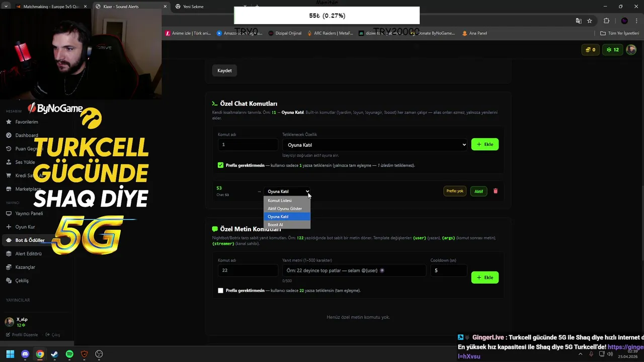This screenshot has width=644, height=362.
Task: Collapse the Oyuna Katıl dropdown for command 53
Action: pos(287,192)
